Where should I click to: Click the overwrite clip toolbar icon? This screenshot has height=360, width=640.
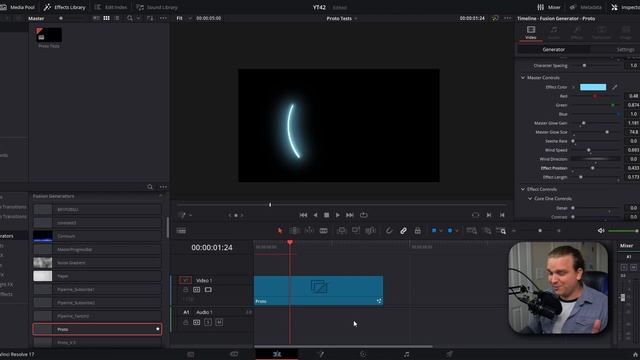356,231
